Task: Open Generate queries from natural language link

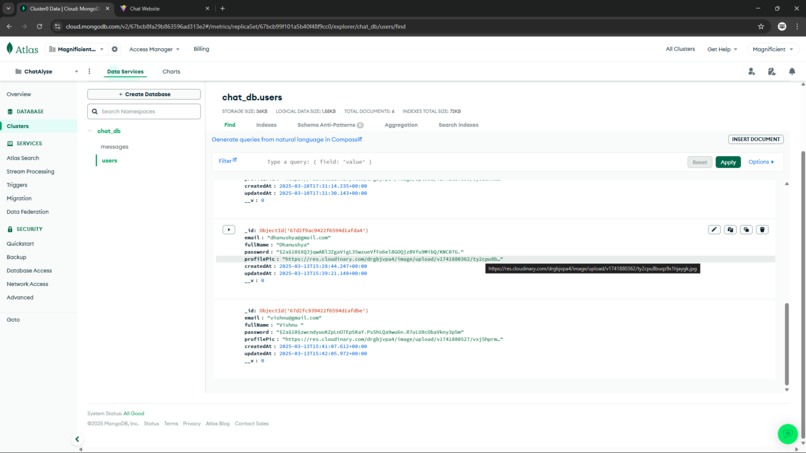Action: [x=287, y=139]
